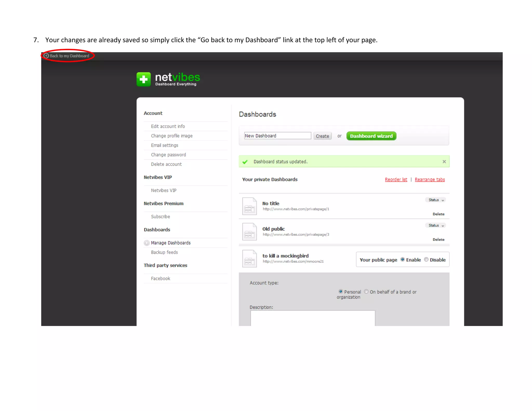This screenshot has height=411, width=532.
Task: Delete the Old public dashboard
Action: click(x=438, y=240)
